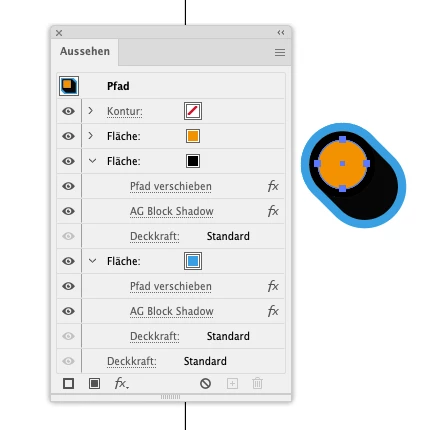Image resolution: width=432 pixels, height=430 pixels.
Task: Open the add new effect fx menu
Action: (x=121, y=383)
